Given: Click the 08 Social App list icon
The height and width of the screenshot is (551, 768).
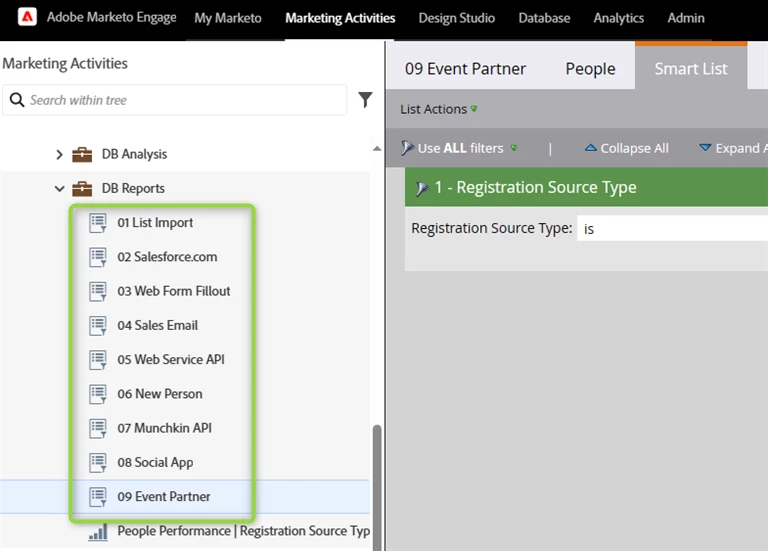Looking at the screenshot, I should [x=98, y=463].
